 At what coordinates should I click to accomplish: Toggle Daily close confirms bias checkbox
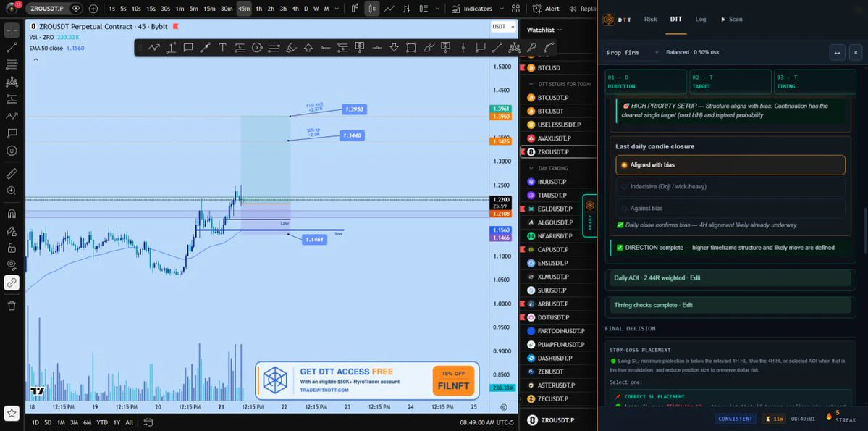tap(620, 225)
